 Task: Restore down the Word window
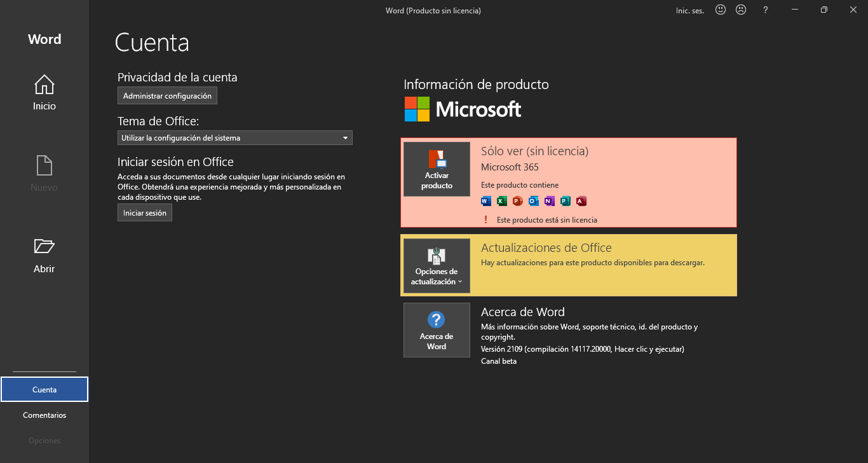click(824, 10)
